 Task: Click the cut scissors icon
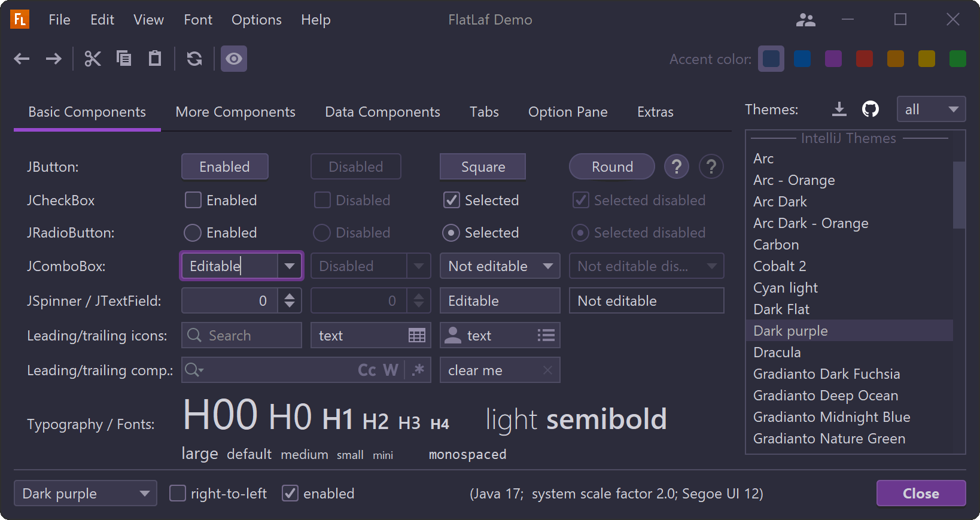[x=92, y=59]
